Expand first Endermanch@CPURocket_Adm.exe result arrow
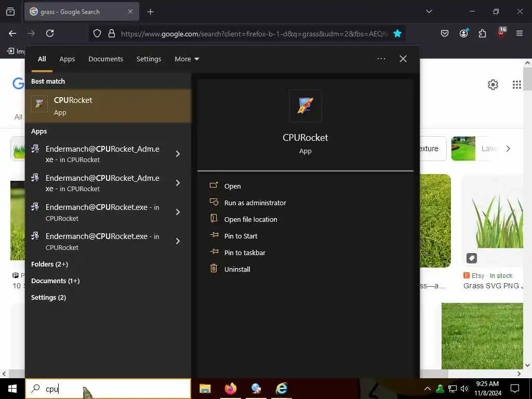This screenshot has height=399, width=532. tap(178, 154)
